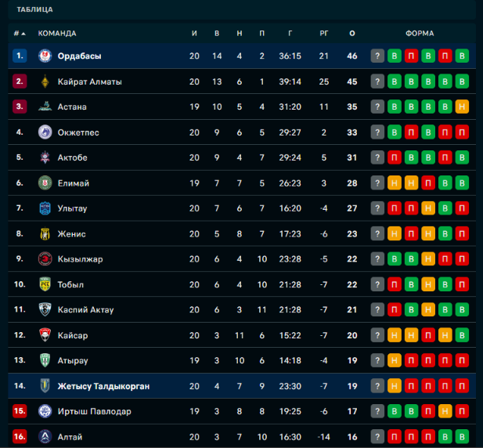Viewport: 483px width, 448px height.
Task: Select the Астана team emblem
Action: point(45,107)
